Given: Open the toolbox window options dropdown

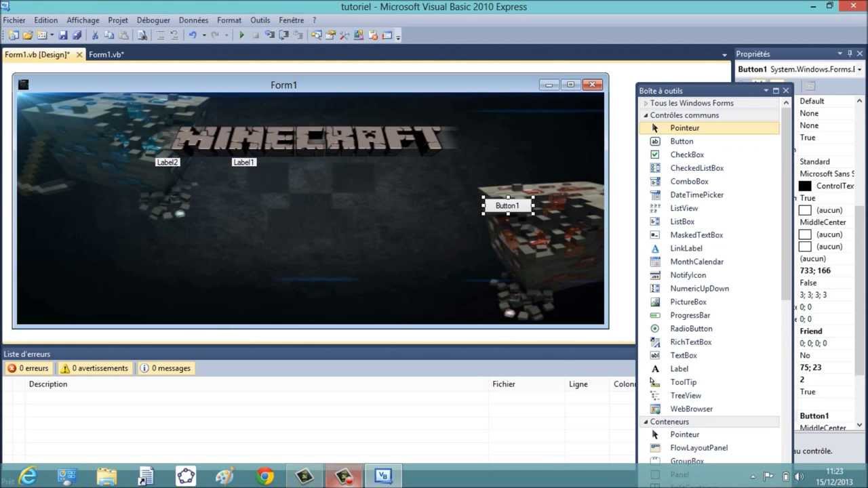Looking at the screenshot, I should click(766, 91).
